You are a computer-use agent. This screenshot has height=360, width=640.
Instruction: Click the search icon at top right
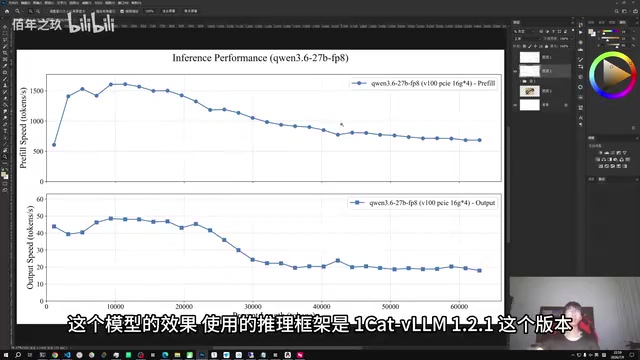point(617,11)
